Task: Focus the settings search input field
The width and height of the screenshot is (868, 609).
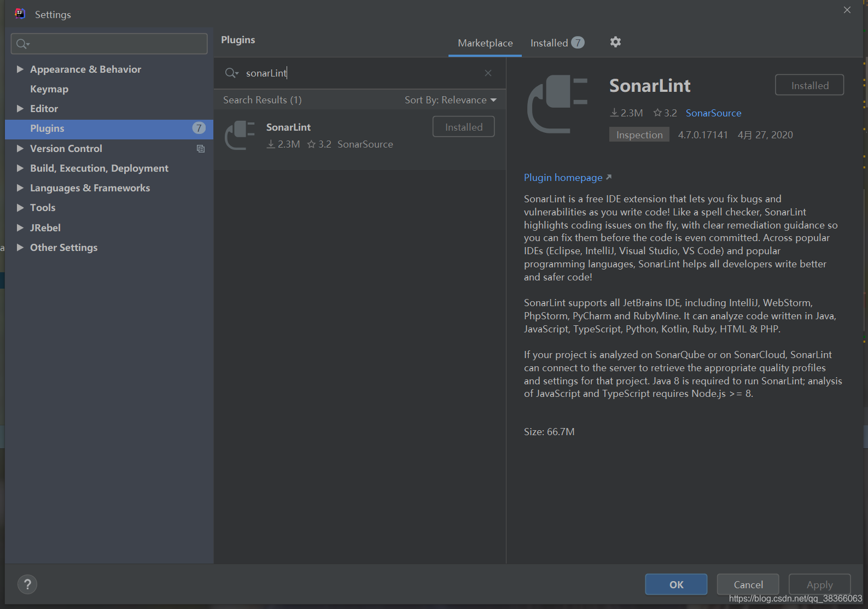Action: [109, 44]
